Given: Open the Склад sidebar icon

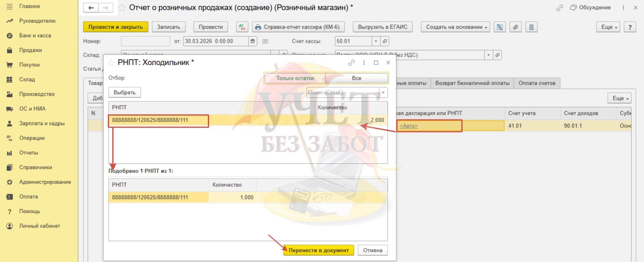Looking at the screenshot, I should point(10,79).
